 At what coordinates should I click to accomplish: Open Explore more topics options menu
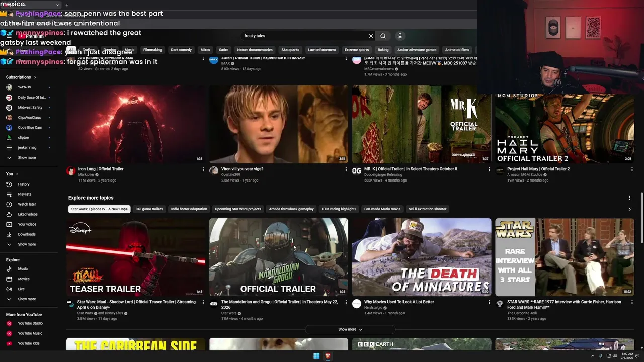coord(629,198)
